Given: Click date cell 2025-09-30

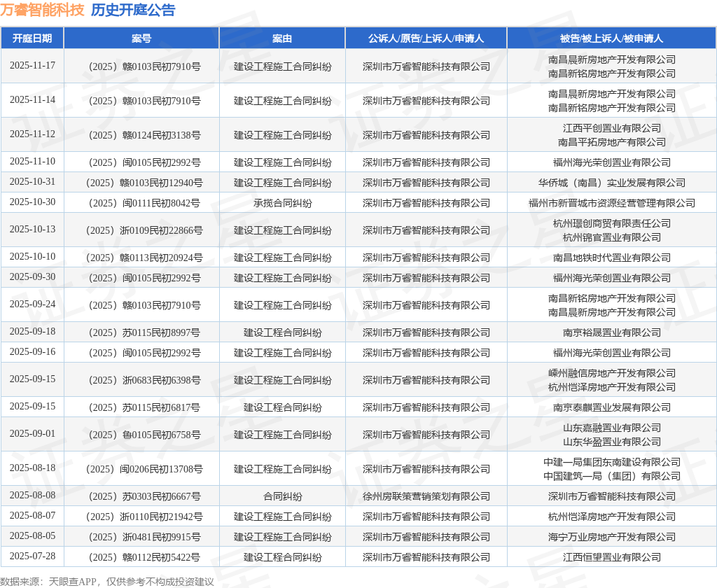Looking at the screenshot, I should click(32, 276).
